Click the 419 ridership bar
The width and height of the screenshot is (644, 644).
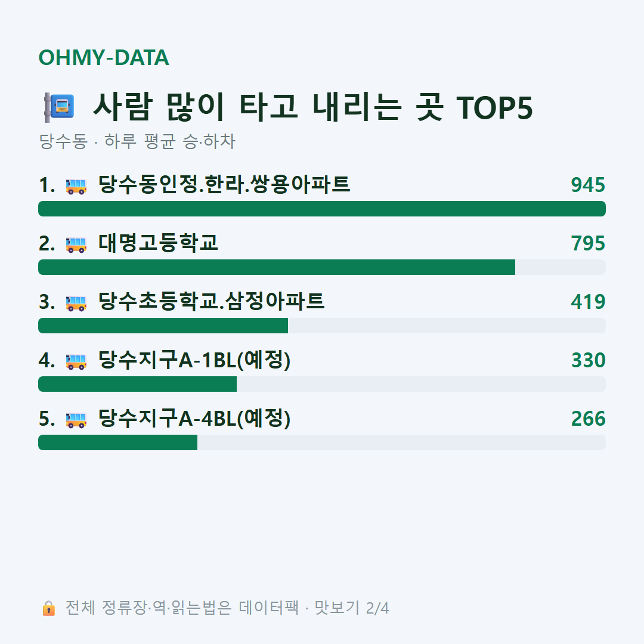point(322,326)
